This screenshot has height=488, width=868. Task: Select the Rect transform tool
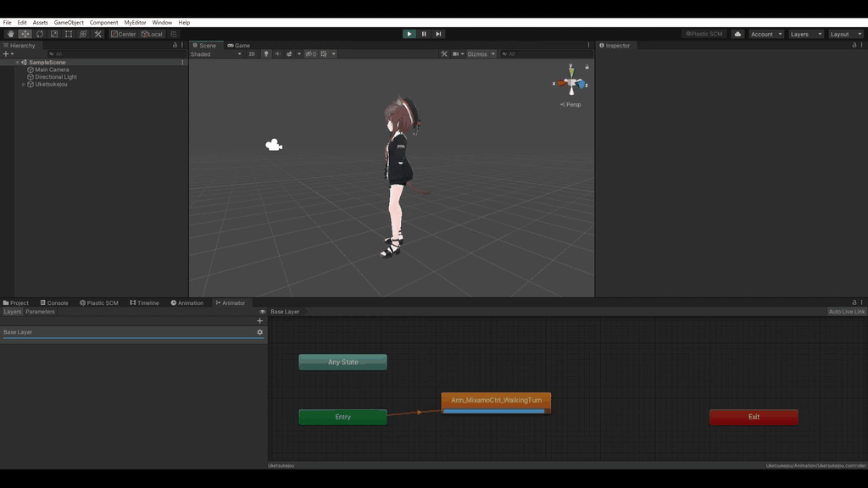tap(68, 34)
